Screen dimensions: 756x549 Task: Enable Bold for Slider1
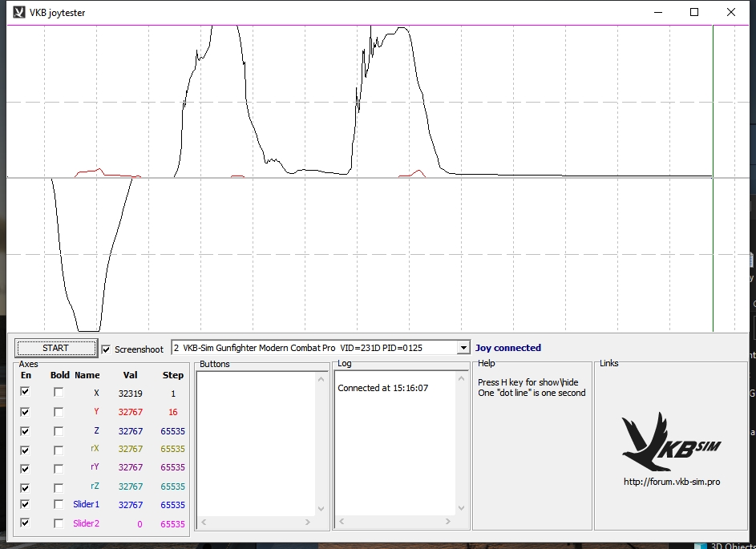[x=59, y=505]
